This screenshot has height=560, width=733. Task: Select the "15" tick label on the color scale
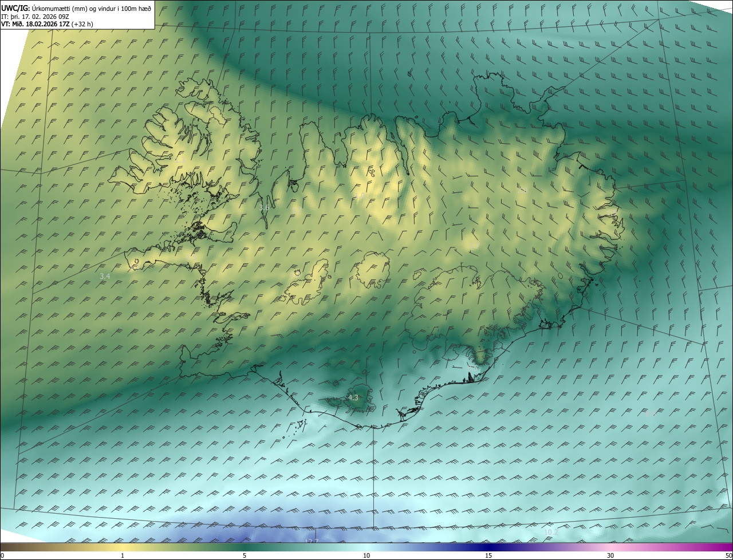tap(488, 555)
